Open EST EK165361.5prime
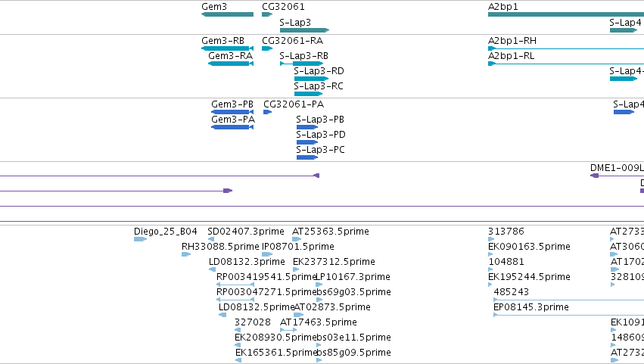 (x=276, y=353)
